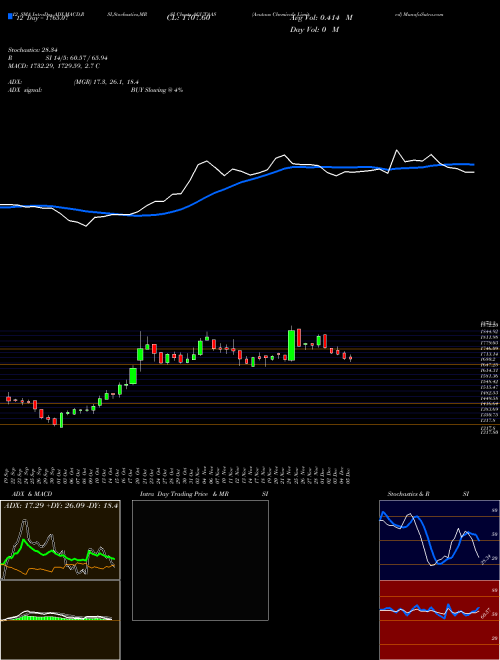Screen dimensions: 500x660
Task: Open the blue Stochastics chart panel
Action: click(x=439, y=540)
